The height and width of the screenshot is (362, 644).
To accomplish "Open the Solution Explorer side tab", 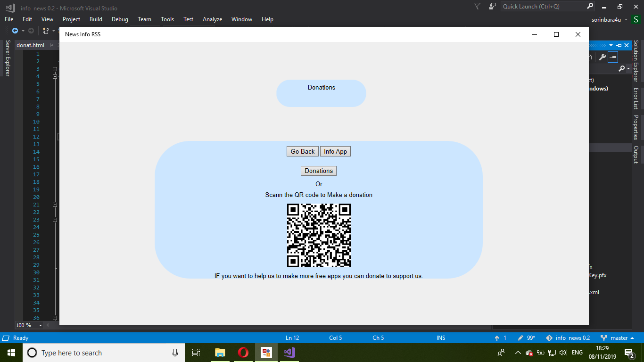I will [636, 61].
